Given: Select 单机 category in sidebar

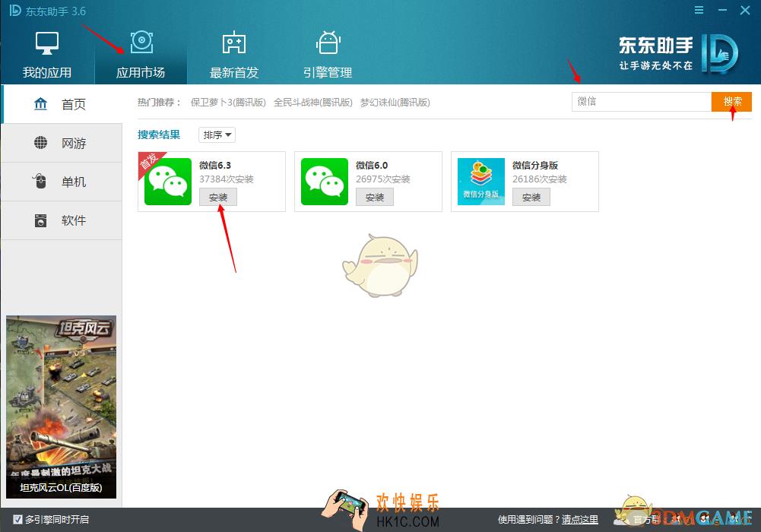Looking at the screenshot, I should pos(62,182).
